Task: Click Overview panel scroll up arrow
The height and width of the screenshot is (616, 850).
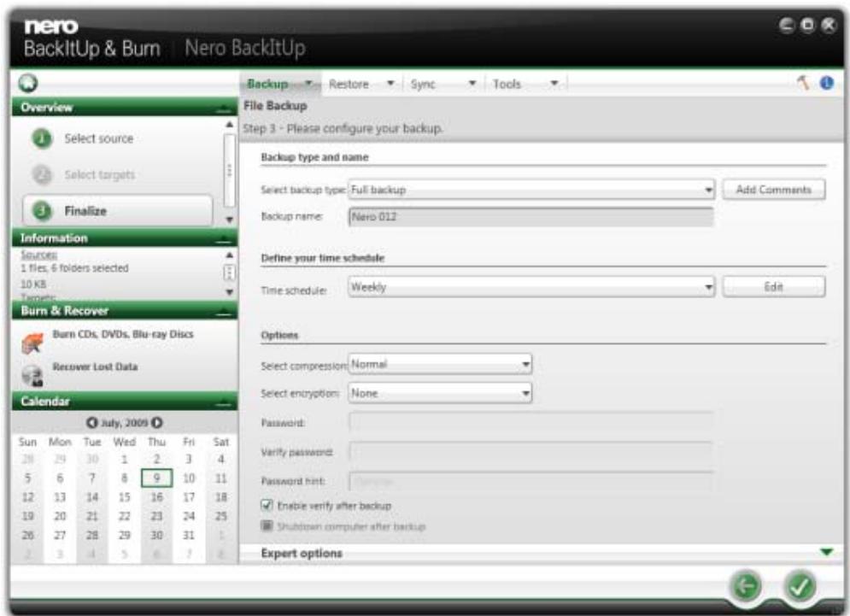Action: point(229,125)
